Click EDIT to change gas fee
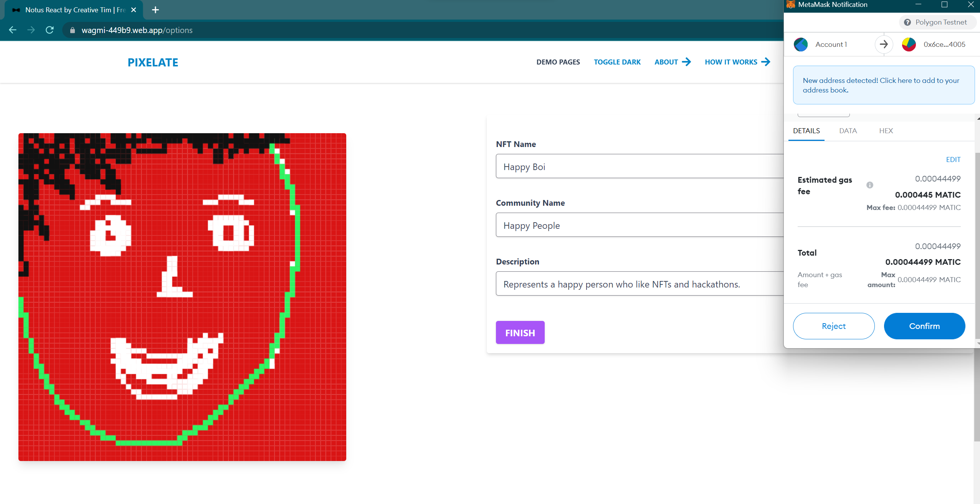Image resolution: width=980 pixels, height=504 pixels. (953, 160)
